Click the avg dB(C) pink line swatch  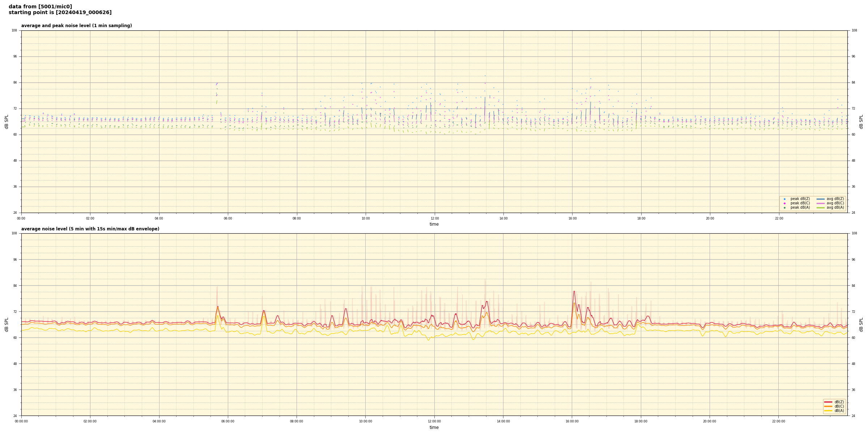point(821,203)
